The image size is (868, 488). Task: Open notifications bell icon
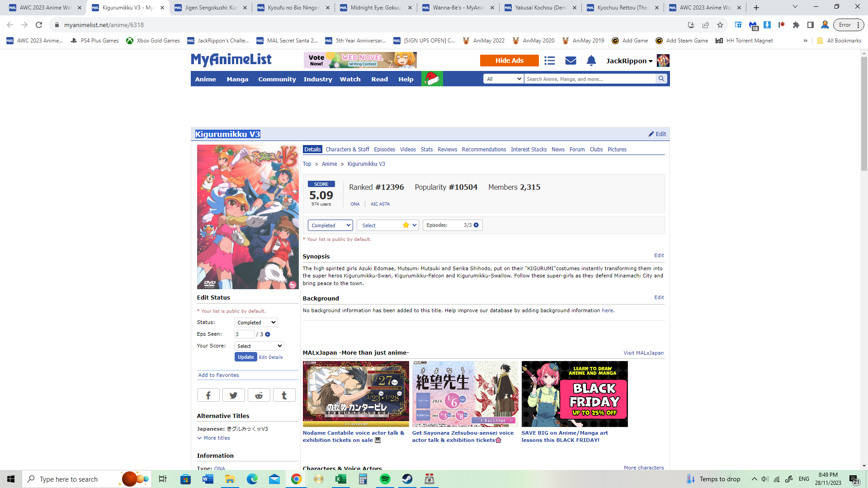[x=591, y=61]
